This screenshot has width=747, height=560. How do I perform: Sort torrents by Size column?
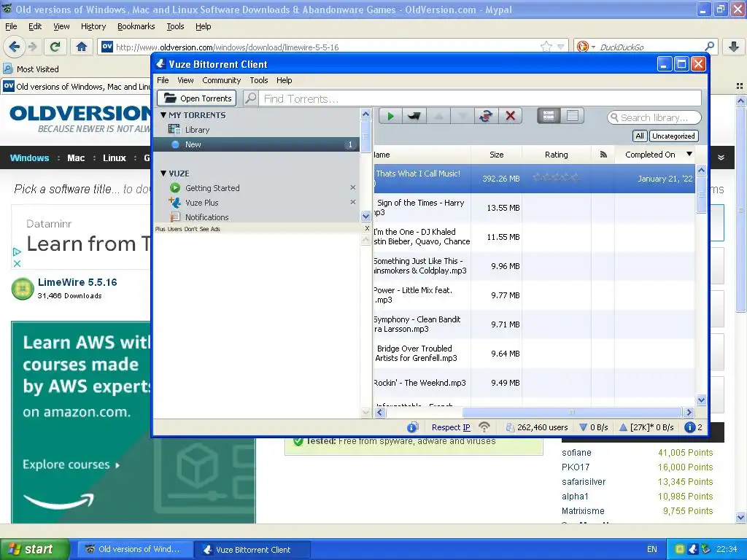tap(496, 155)
